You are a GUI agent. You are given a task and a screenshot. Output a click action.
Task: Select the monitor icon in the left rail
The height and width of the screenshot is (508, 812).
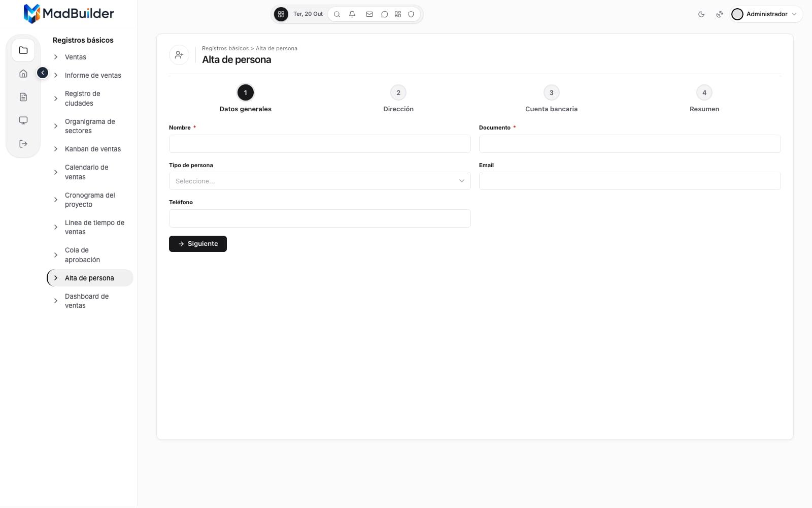click(x=23, y=120)
